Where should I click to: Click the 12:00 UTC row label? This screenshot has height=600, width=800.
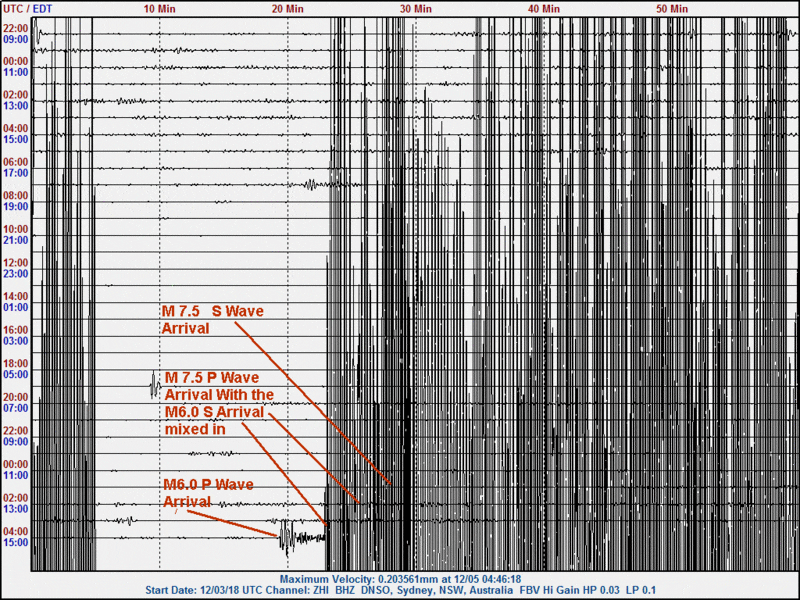(x=16, y=262)
